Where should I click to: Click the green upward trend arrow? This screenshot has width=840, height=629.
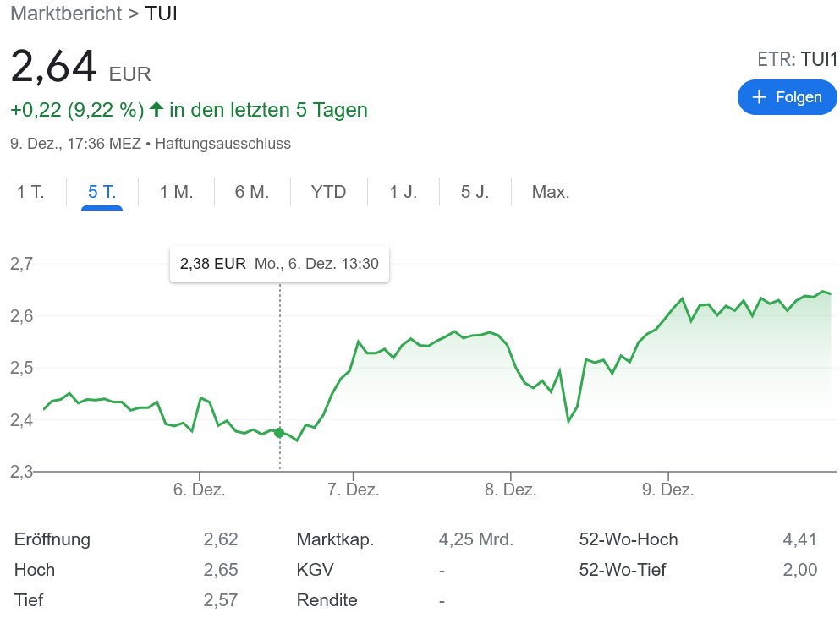(156, 110)
